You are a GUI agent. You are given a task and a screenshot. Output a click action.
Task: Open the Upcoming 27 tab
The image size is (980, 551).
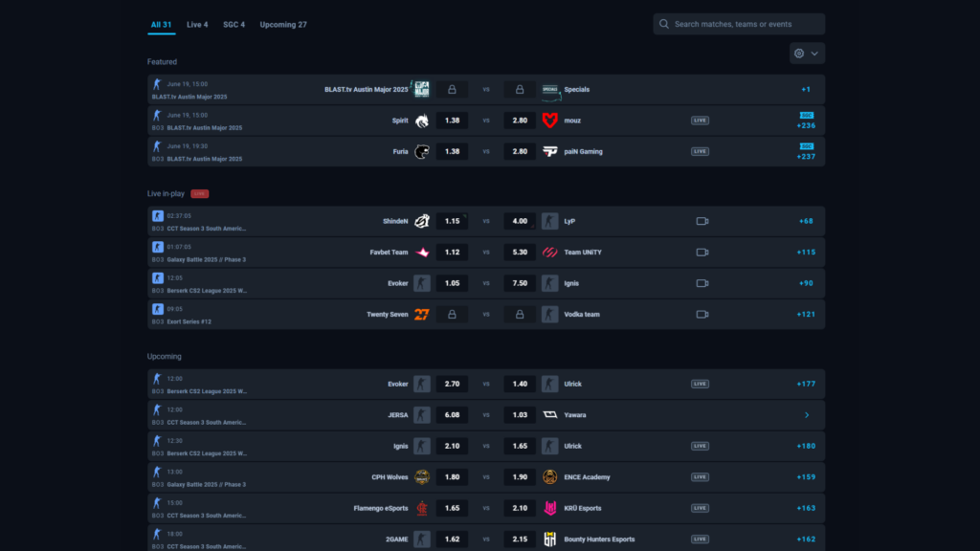coord(282,24)
